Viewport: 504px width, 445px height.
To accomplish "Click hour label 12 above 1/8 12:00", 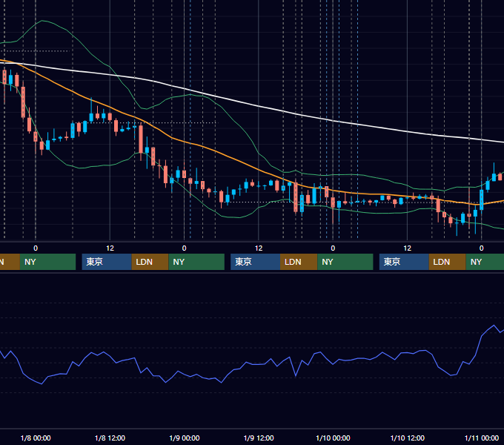I will [x=110, y=248].
